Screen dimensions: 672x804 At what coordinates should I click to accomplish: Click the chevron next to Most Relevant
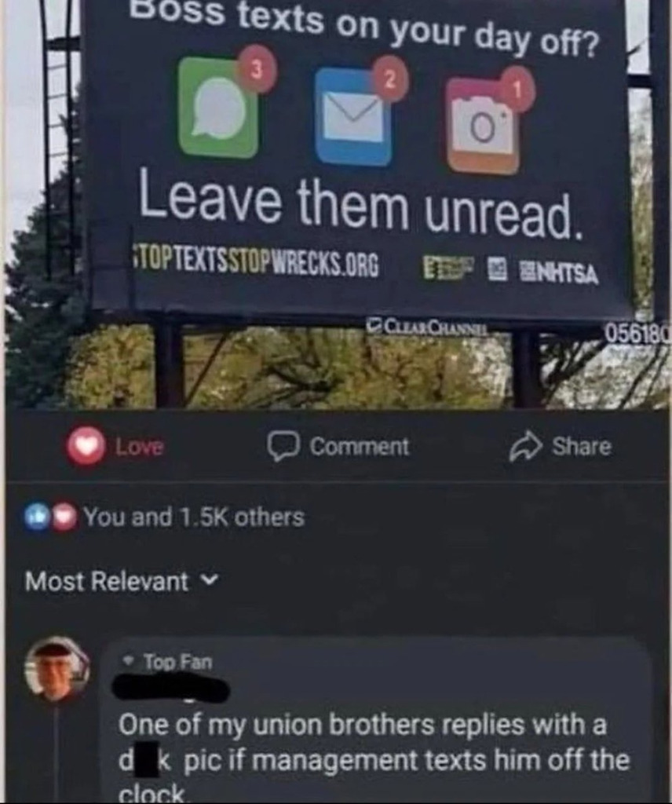coord(209,580)
